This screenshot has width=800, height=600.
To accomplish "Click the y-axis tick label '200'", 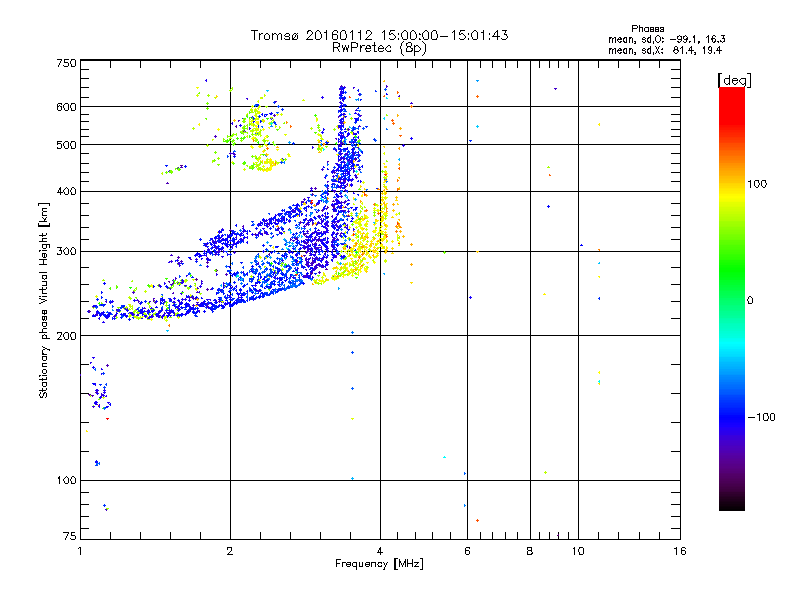I will coord(66,336).
